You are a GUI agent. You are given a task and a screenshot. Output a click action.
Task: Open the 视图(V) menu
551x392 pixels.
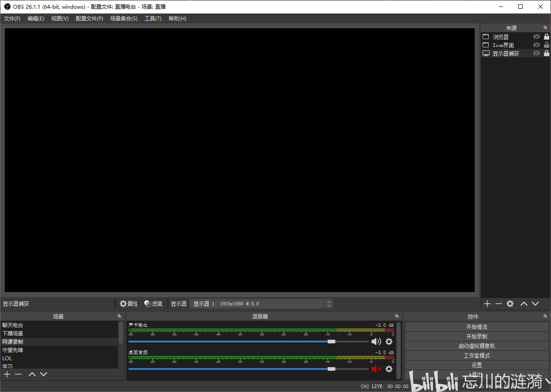[60, 19]
